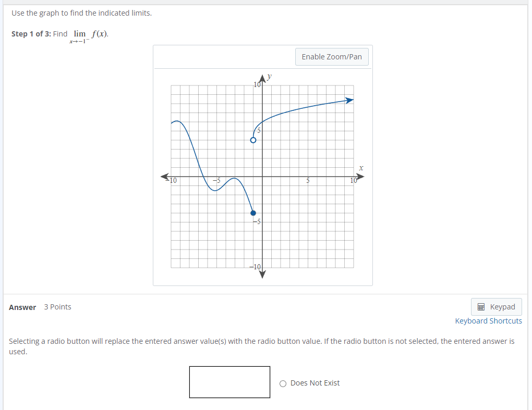Click the origin of the coordinate grid
The image size is (532, 410).
tap(262, 177)
